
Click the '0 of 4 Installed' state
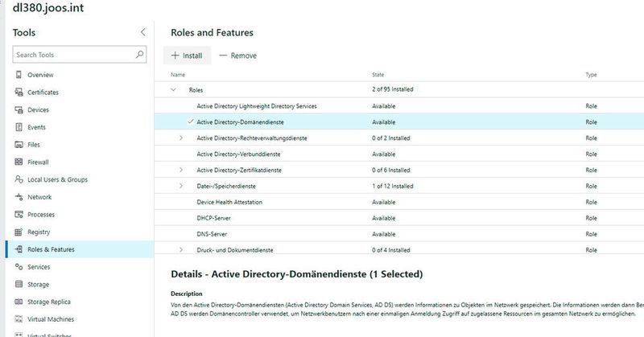[391, 249]
